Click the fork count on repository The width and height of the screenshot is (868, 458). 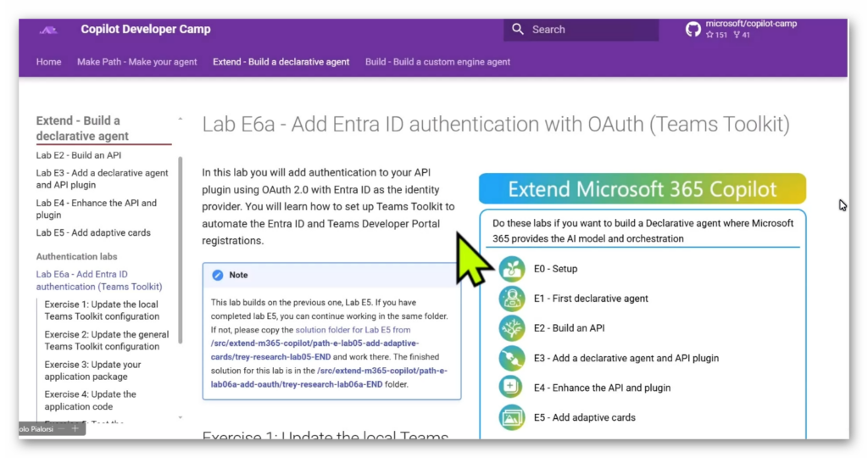[x=742, y=35]
